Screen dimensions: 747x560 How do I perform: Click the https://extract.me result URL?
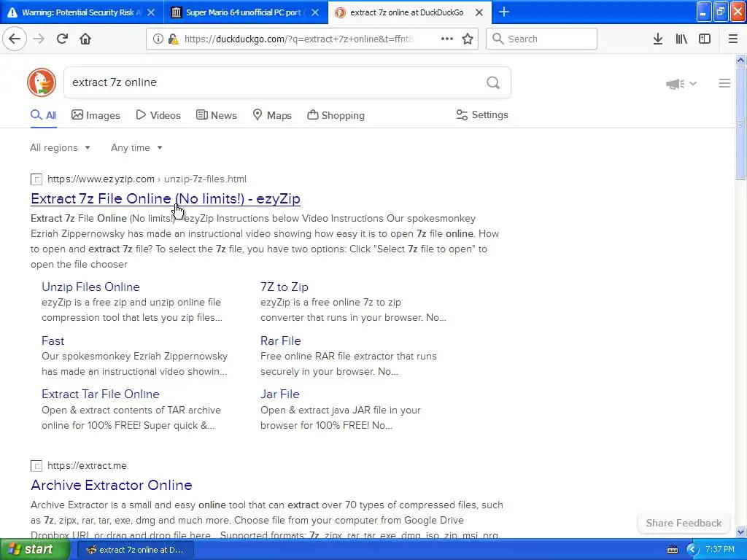(88, 465)
